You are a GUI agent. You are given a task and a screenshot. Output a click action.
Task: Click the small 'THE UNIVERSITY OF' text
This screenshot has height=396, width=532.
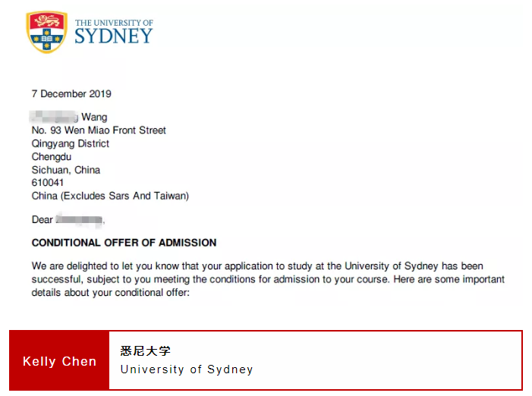pyautogui.click(x=114, y=23)
